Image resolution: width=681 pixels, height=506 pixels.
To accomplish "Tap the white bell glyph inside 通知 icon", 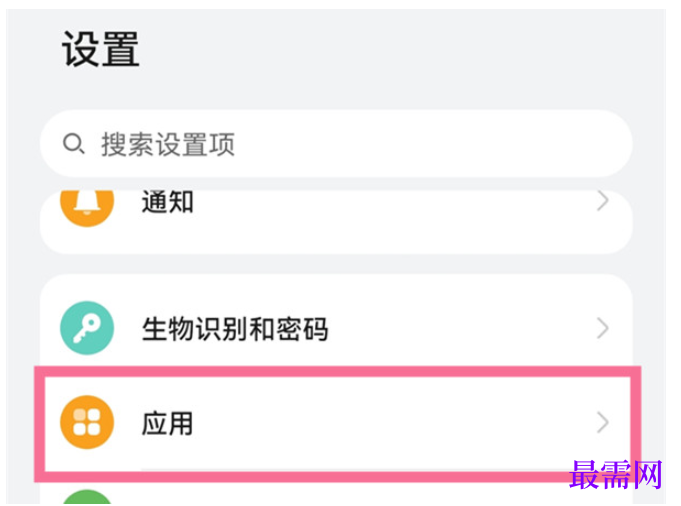I will click(87, 202).
